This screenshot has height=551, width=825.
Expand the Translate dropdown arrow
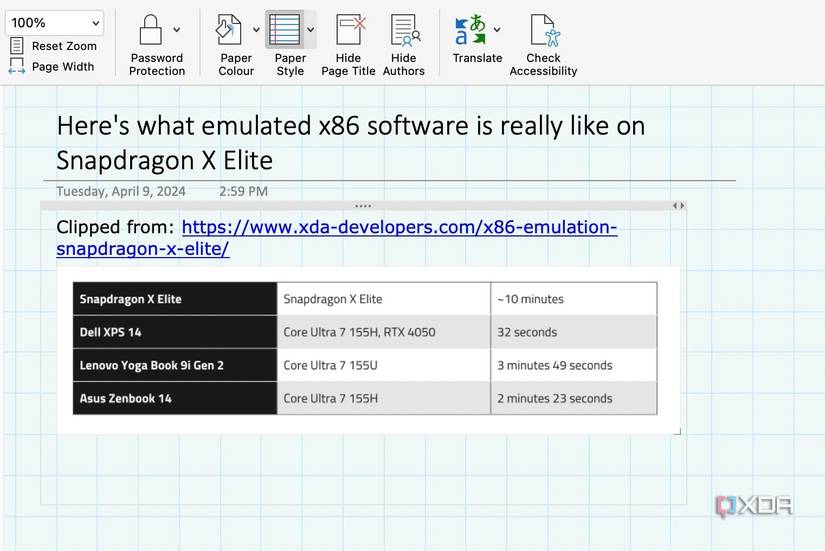pyautogui.click(x=497, y=29)
